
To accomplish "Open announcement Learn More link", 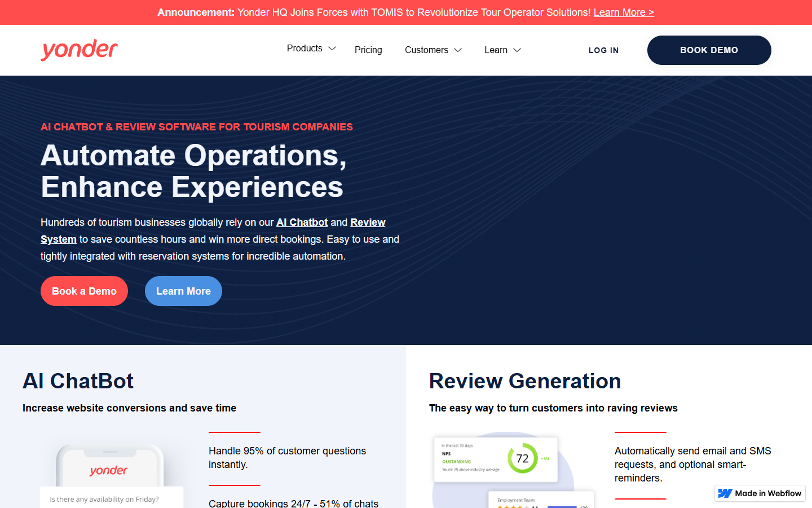I will click(624, 12).
